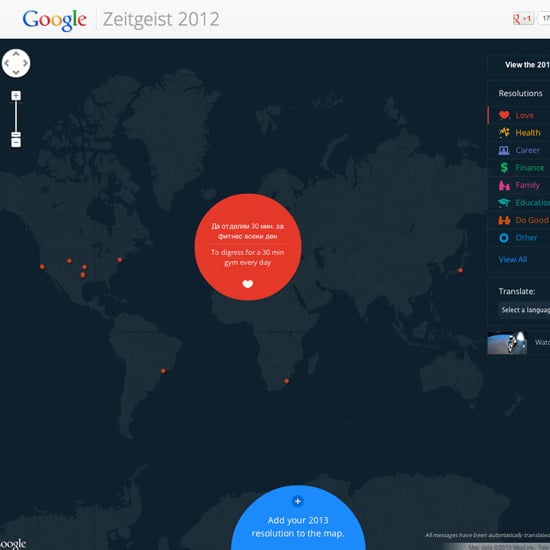Select the Health pulse icon filter
Image resolution: width=550 pixels, height=550 pixels.
tap(504, 133)
